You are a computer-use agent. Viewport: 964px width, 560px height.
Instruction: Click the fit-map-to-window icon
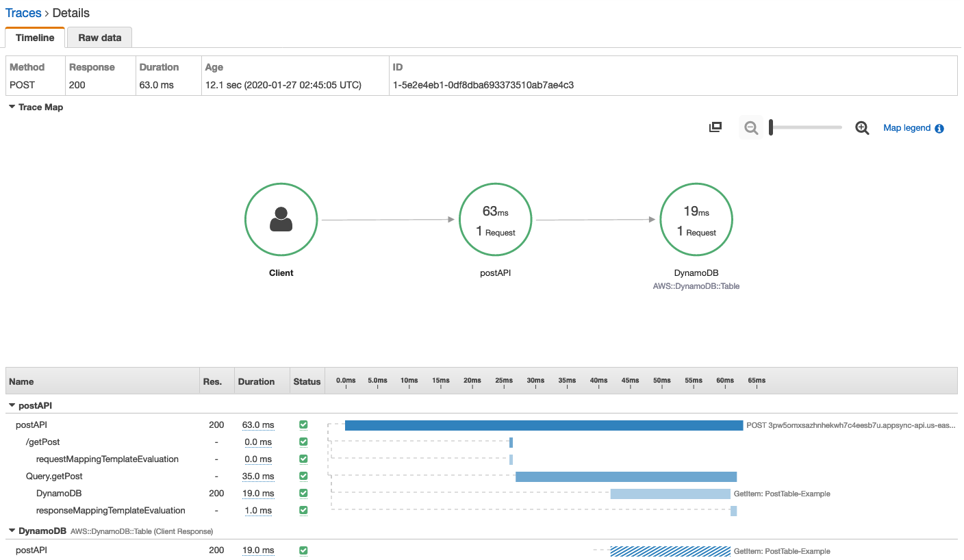pos(715,127)
